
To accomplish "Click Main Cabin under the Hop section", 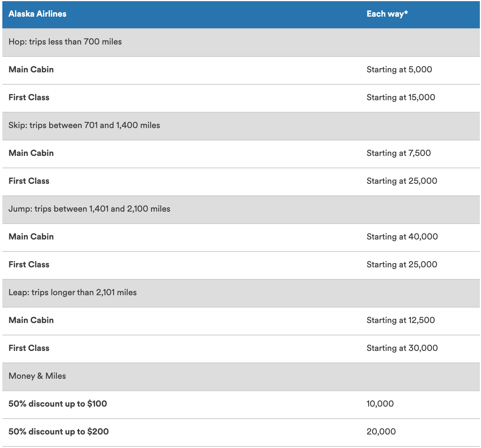I will [x=31, y=70].
